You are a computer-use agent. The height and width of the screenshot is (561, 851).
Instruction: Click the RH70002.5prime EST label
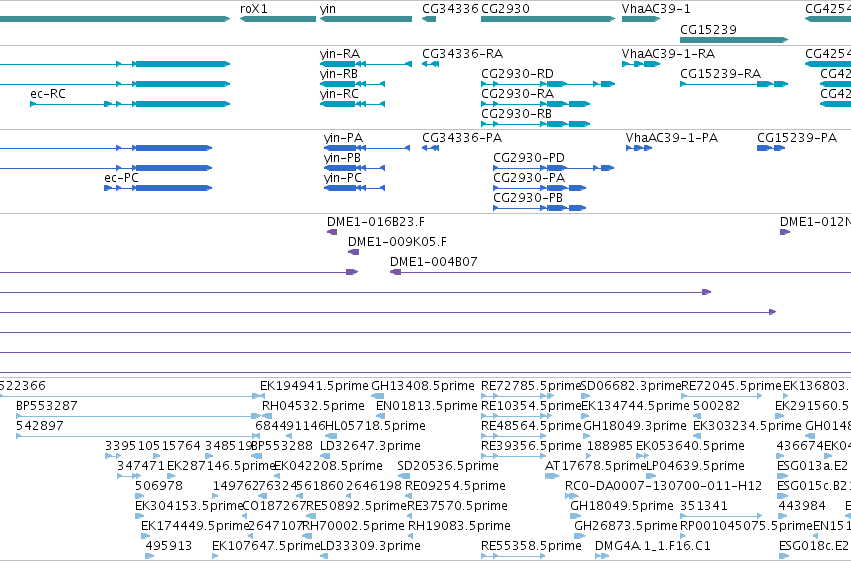(x=353, y=526)
